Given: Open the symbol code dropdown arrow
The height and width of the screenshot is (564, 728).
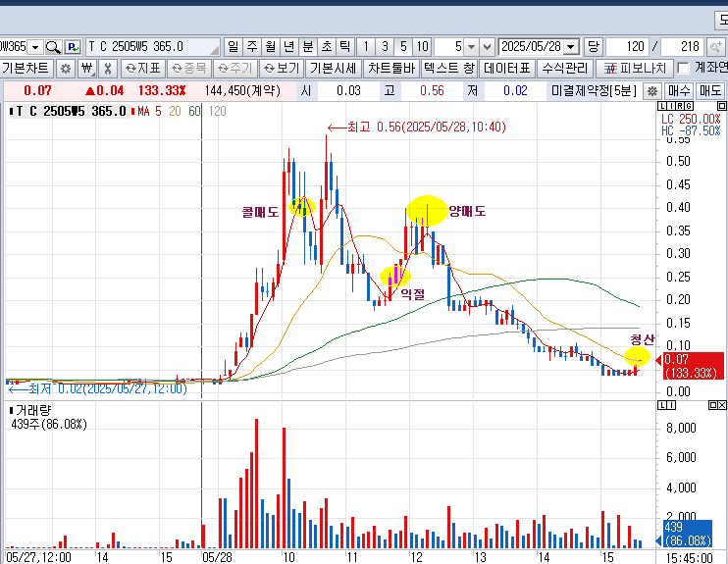Looking at the screenshot, I should coord(35,47).
